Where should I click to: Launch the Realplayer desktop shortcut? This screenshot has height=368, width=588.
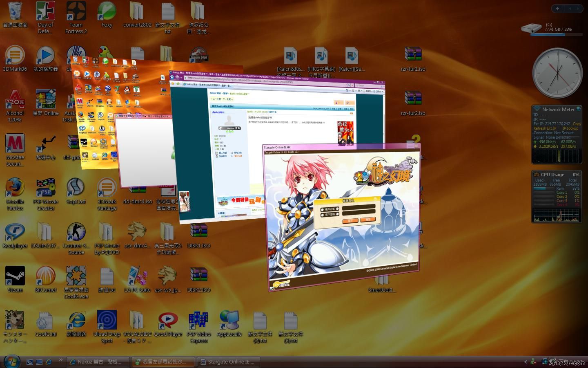(15, 232)
